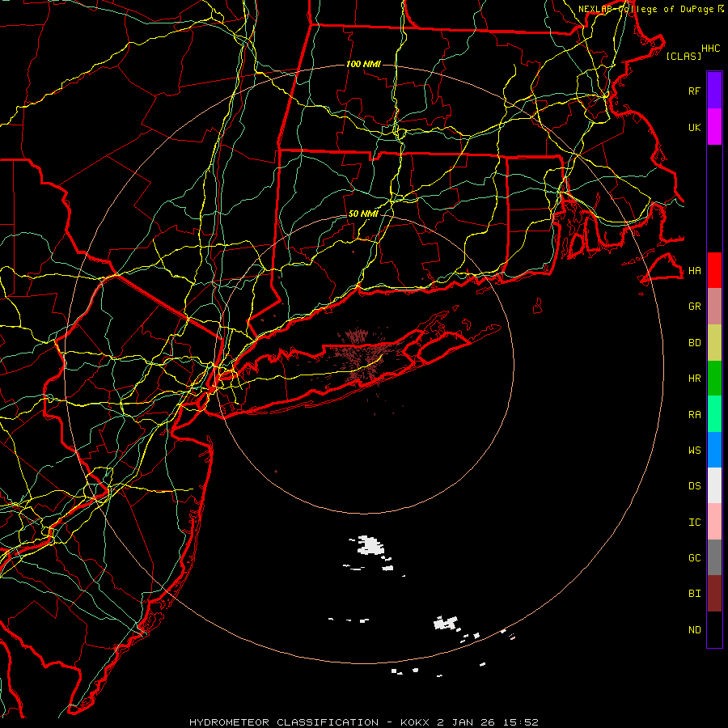Click the HHC product code text

point(711,49)
